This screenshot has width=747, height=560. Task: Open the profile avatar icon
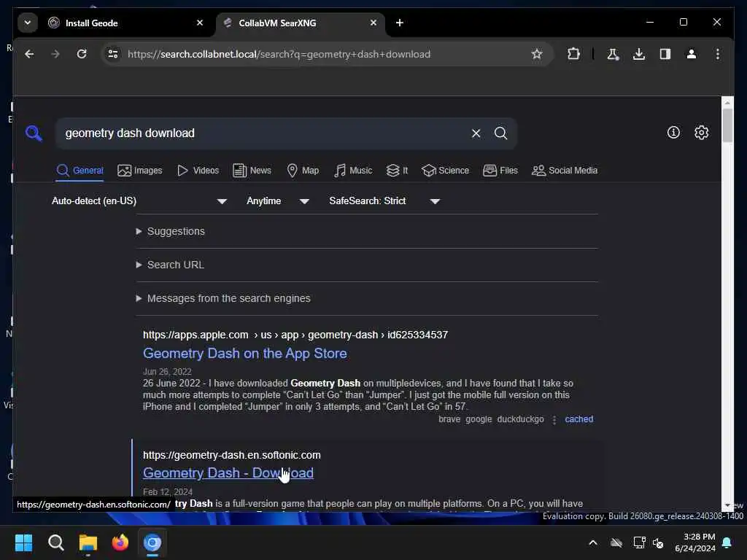692,54
